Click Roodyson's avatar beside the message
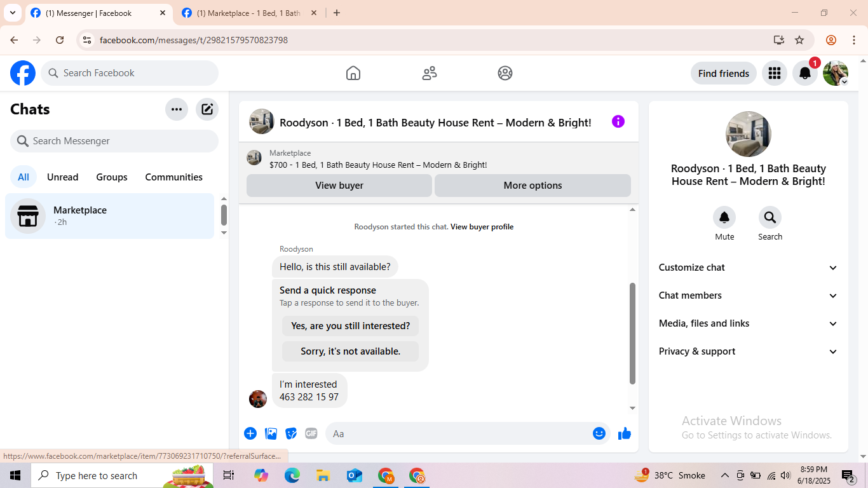This screenshot has height=488, width=868. (x=258, y=399)
